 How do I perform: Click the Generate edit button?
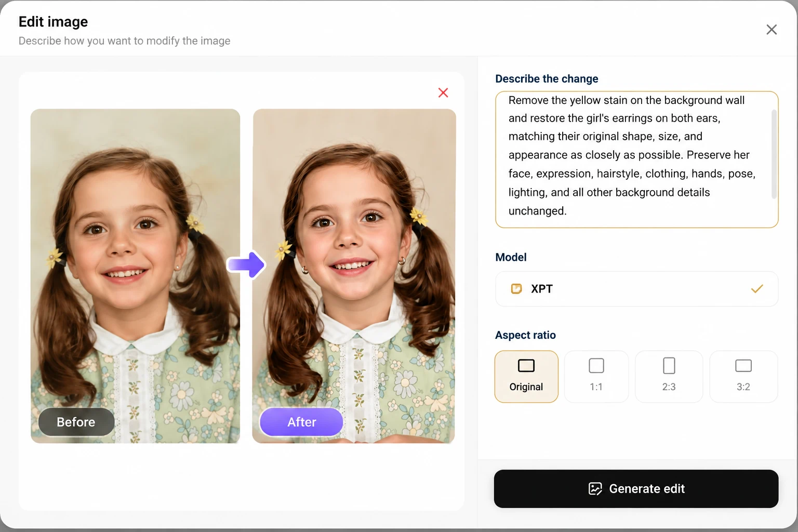(x=636, y=489)
